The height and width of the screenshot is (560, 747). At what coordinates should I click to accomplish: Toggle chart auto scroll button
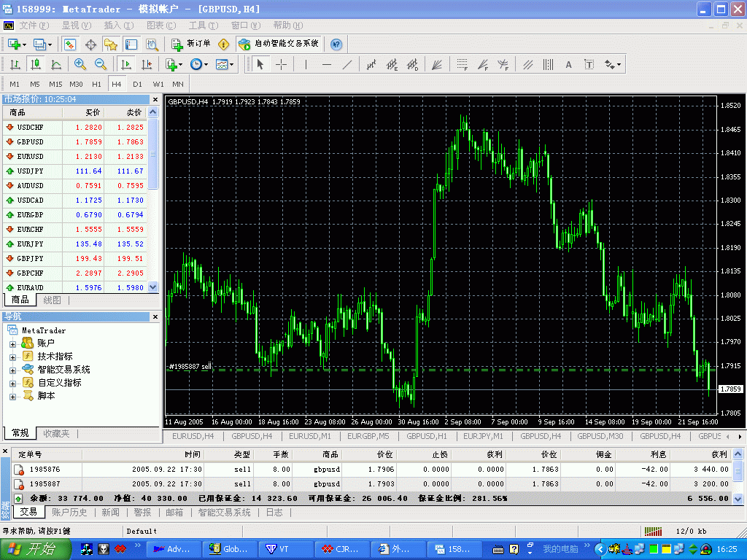pos(126,65)
